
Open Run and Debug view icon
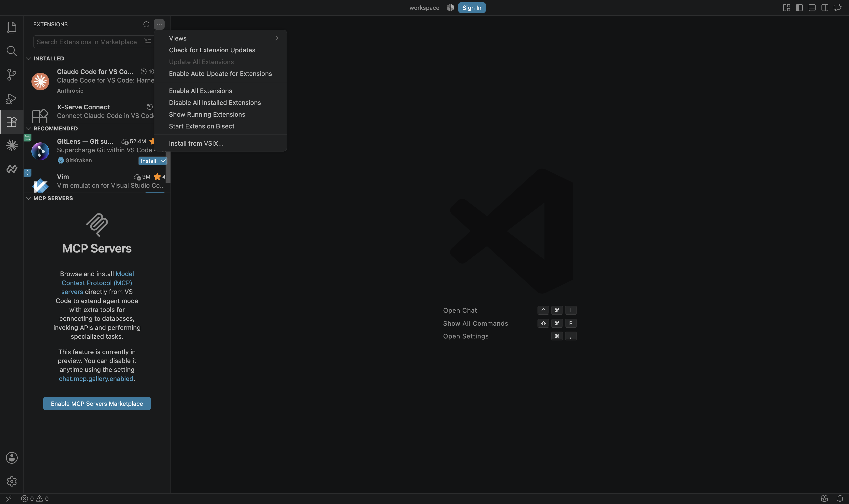click(x=12, y=98)
